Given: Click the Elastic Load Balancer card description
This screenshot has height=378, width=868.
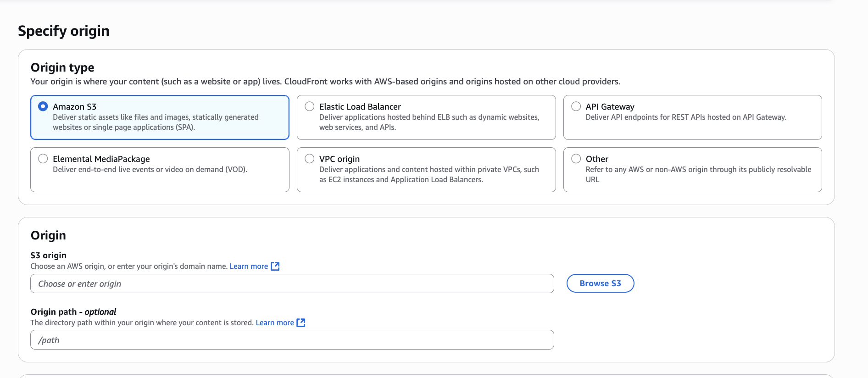Looking at the screenshot, I should coord(429,122).
